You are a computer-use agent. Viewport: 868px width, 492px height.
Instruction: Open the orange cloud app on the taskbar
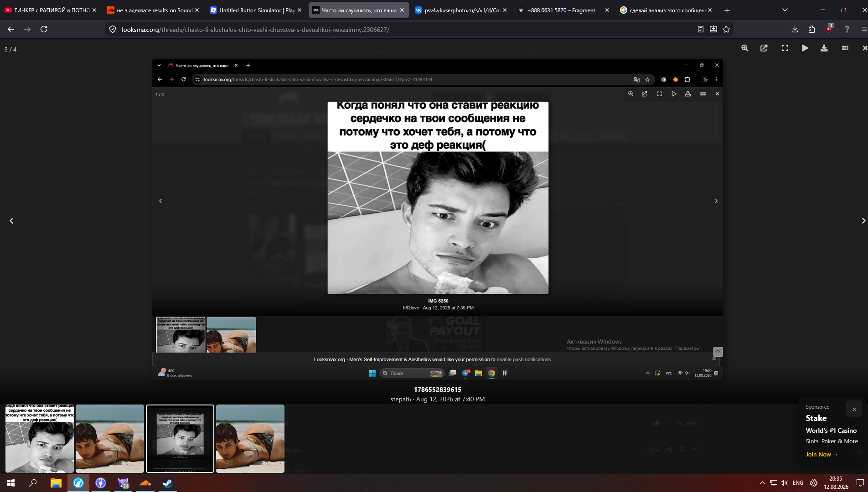[145, 483]
